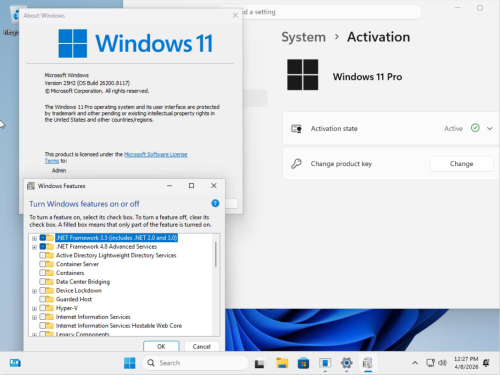The height and width of the screenshot is (375, 500).
Task: Expand .NET Framework 4.8 Advanced Services node
Action: click(34, 247)
